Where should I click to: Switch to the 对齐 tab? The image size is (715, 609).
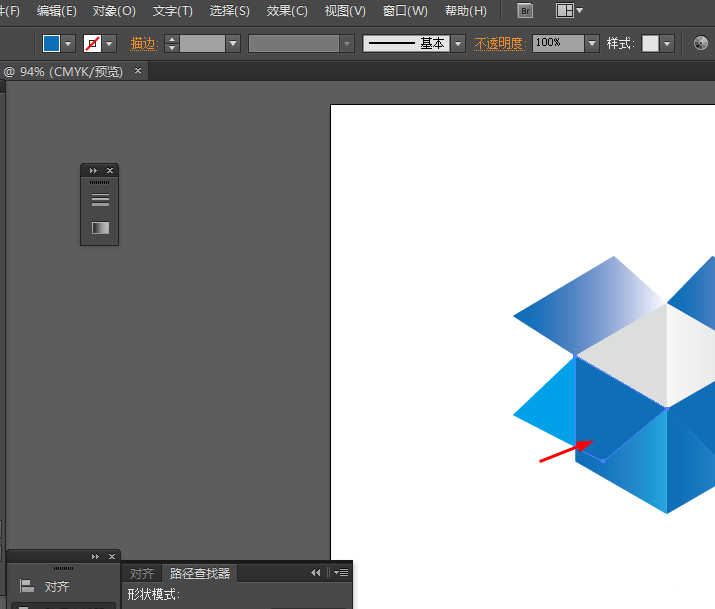pos(142,574)
